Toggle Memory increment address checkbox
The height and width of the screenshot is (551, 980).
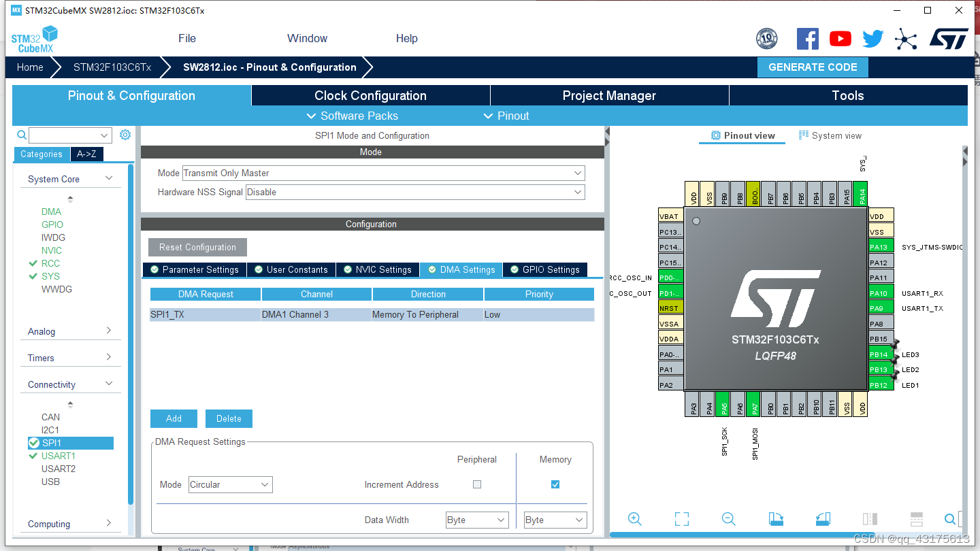(x=555, y=484)
